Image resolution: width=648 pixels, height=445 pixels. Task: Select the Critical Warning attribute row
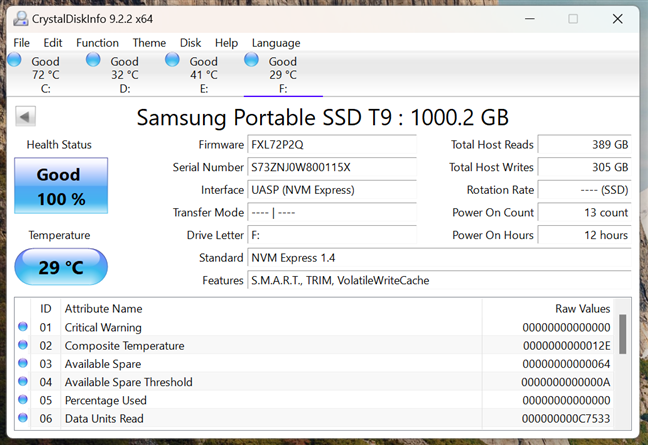pyautogui.click(x=315, y=327)
